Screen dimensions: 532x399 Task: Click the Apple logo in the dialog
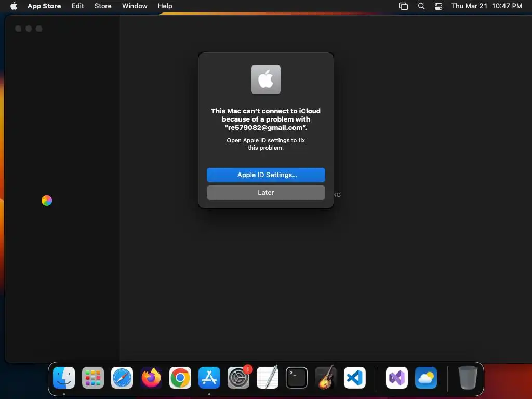pyautogui.click(x=265, y=79)
